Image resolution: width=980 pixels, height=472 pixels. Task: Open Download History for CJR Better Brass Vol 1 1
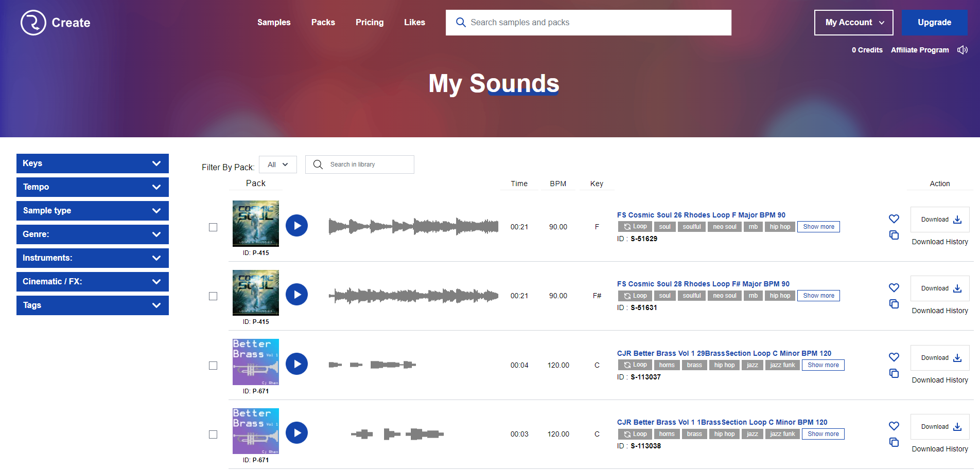coord(939,449)
